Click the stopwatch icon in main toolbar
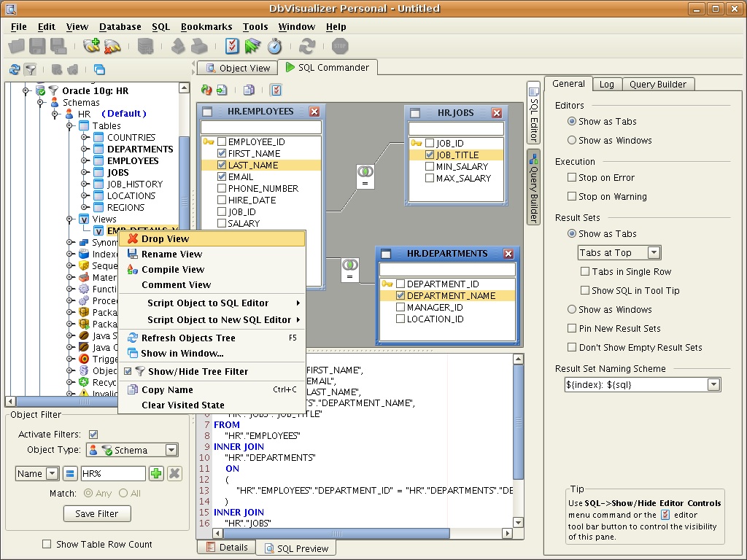The width and height of the screenshot is (747, 560). click(274, 47)
